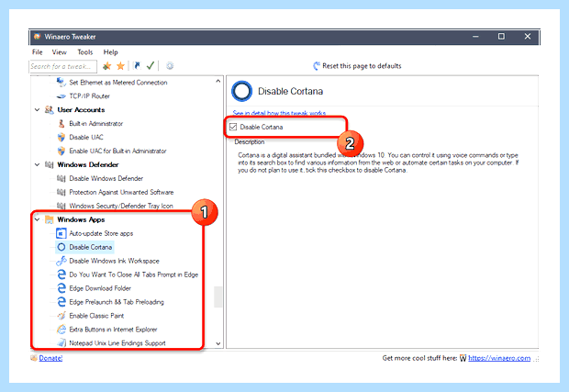Select Do You Want To Close All Tabs Prompt
The width and height of the screenshot is (569, 392).
coord(134,274)
